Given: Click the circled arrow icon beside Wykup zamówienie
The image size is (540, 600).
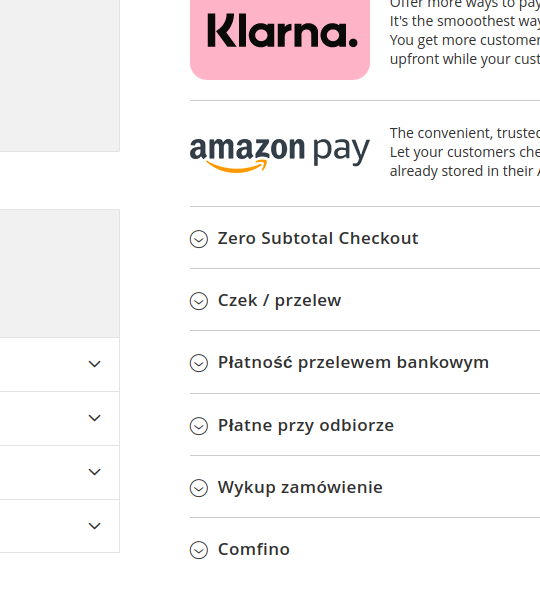Looking at the screenshot, I should [199, 488].
